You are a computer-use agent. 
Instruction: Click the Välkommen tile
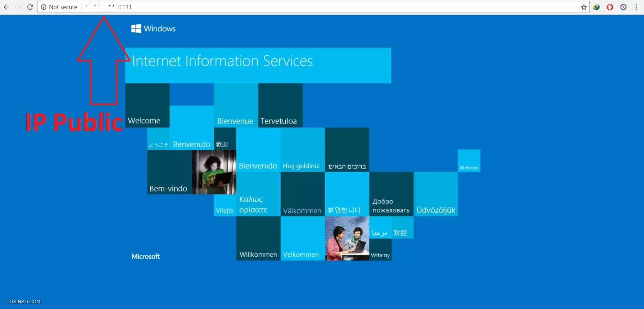[x=303, y=194]
